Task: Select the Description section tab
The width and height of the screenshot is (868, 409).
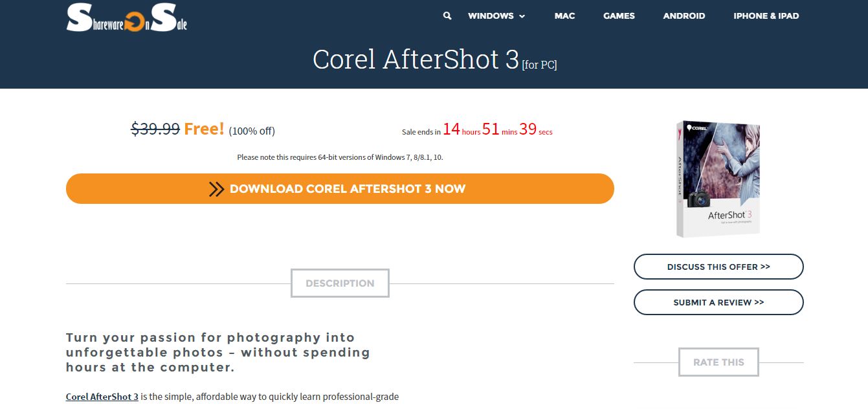Action: tap(340, 283)
